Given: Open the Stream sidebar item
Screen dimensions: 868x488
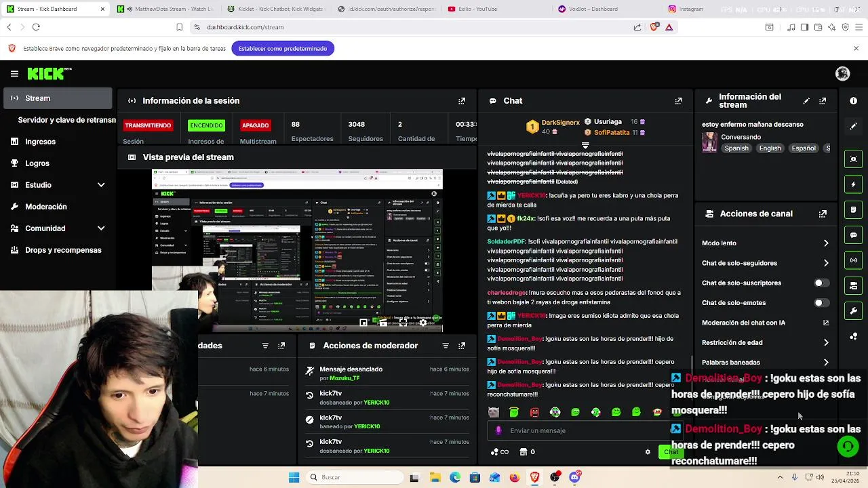Looking at the screenshot, I should click(56, 98).
